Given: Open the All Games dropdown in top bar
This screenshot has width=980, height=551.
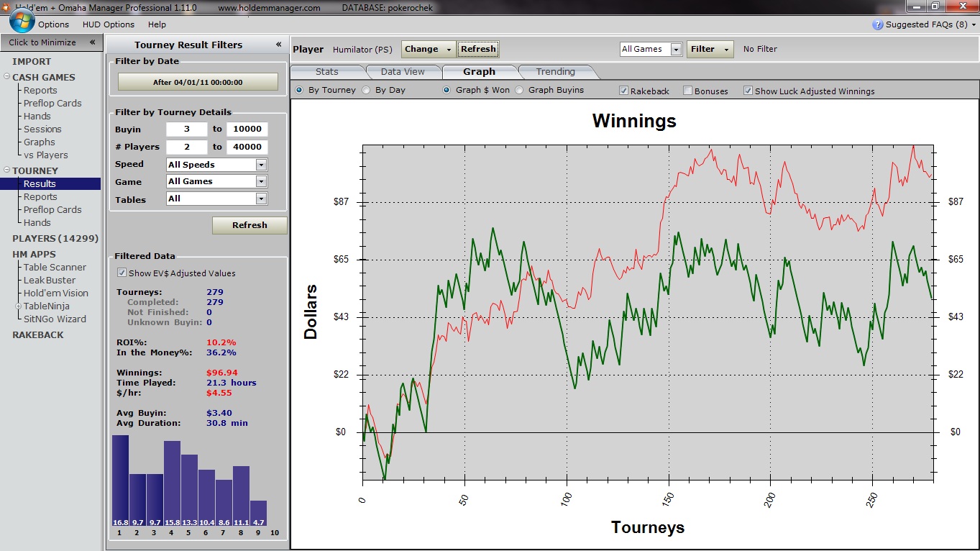Looking at the screenshot, I should click(x=676, y=49).
